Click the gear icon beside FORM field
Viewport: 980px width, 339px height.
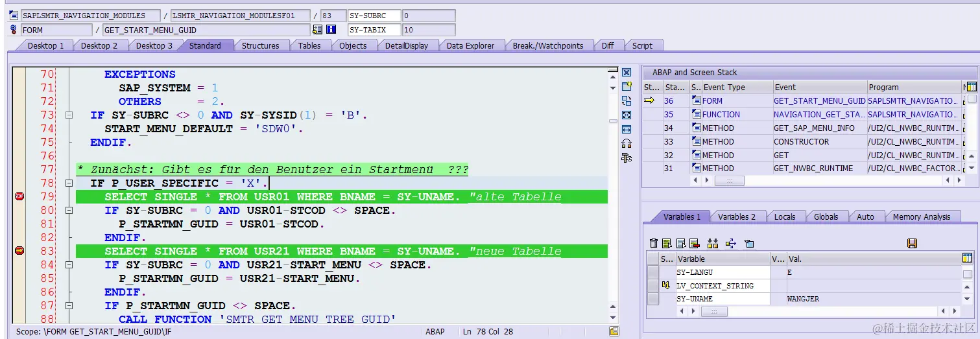(14, 30)
